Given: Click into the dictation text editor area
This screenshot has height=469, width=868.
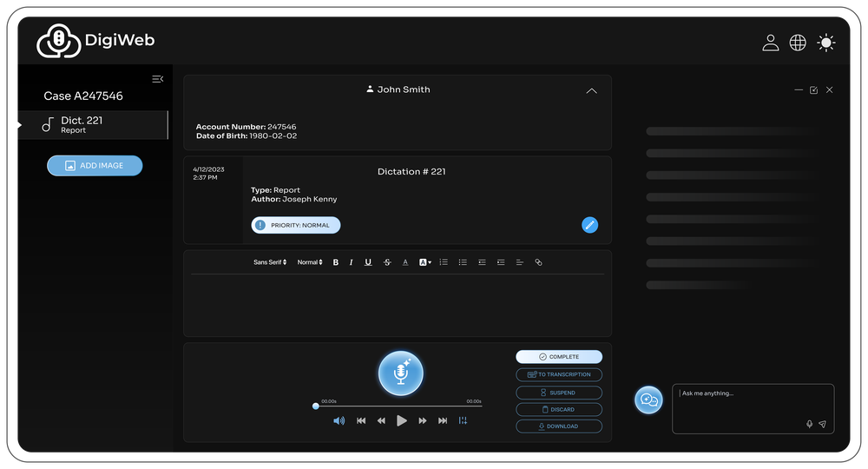Looking at the screenshot, I should pyautogui.click(x=398, y=303).
